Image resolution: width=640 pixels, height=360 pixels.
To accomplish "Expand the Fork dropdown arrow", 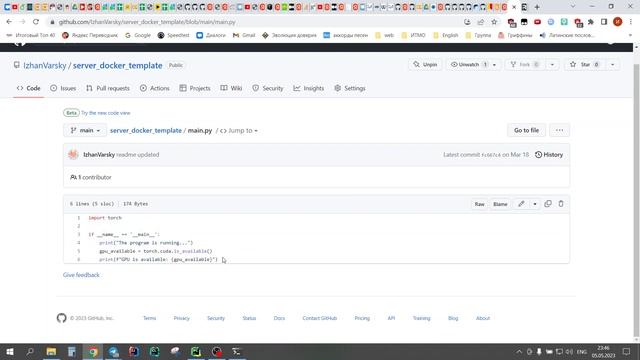I will coord(552,64).
